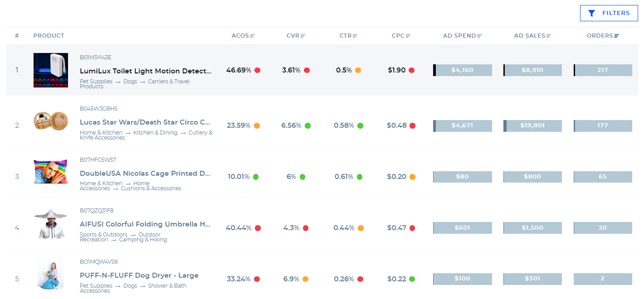Select ASIN B07HFC5W57

point(98,160)
